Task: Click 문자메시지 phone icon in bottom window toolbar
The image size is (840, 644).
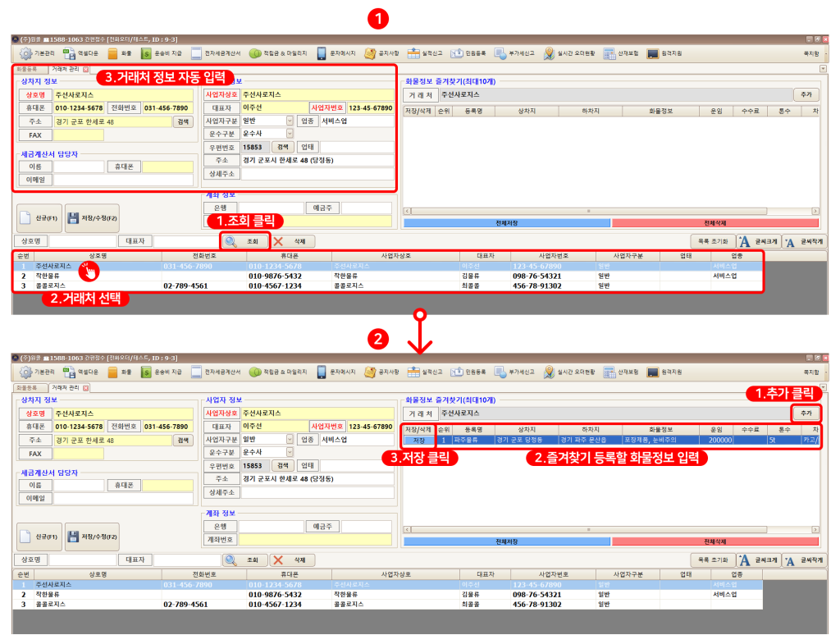Action: point(322,372)
